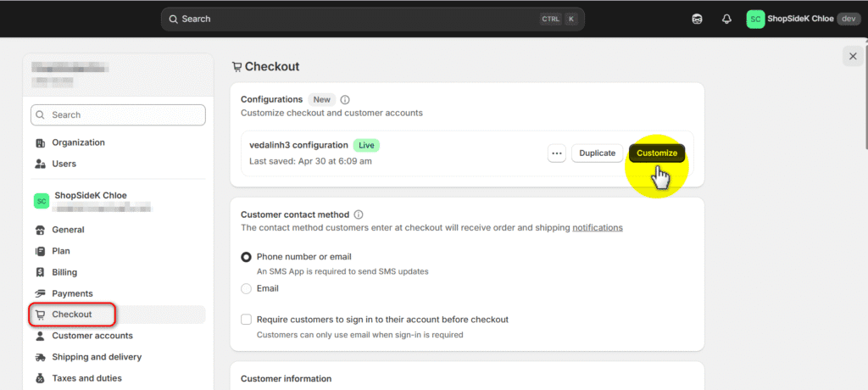Click the settings sidebar Search field

pyautogui.click(x=118, y=115)
